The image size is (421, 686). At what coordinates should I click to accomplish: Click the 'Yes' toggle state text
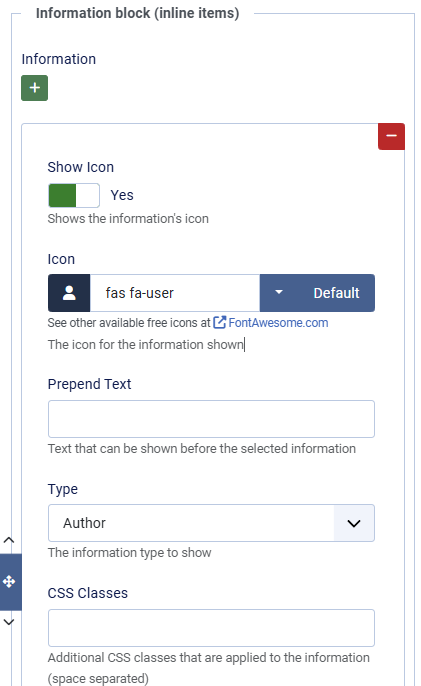[x=122, y=195]
